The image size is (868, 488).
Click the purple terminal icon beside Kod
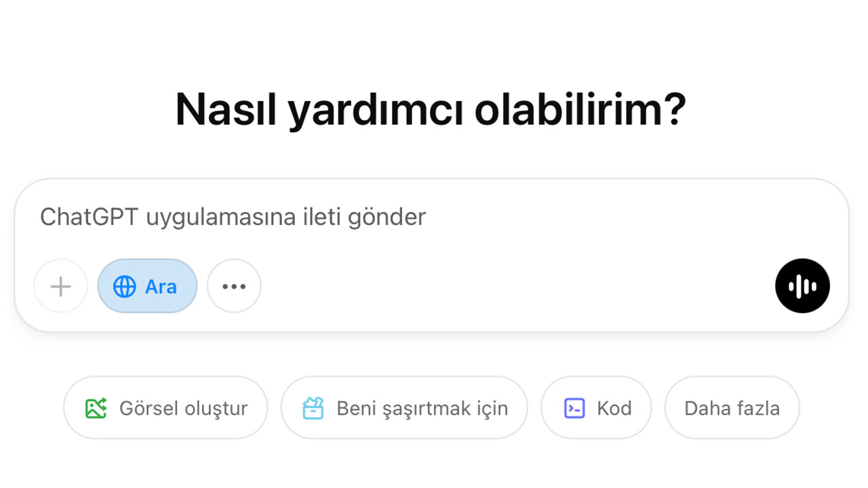tap(574, 408)
